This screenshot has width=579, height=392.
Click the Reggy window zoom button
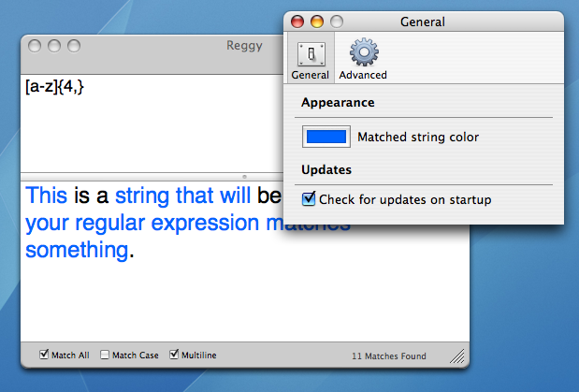tap(72, 45)
